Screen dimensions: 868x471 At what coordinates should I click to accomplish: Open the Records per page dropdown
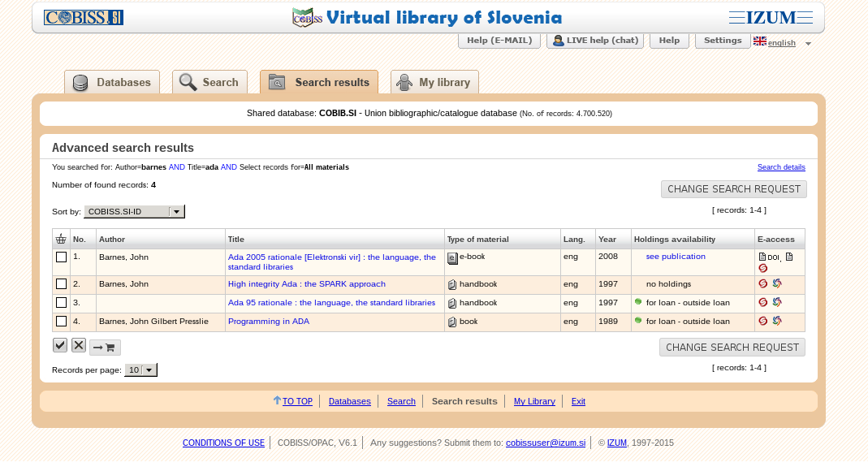[140, 369]
